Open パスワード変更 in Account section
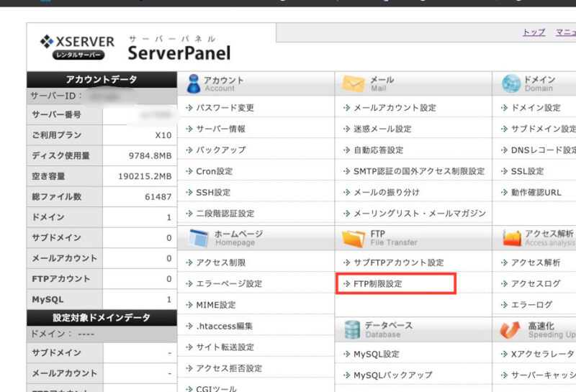This screenshot has width=576, height=392. 225,108
